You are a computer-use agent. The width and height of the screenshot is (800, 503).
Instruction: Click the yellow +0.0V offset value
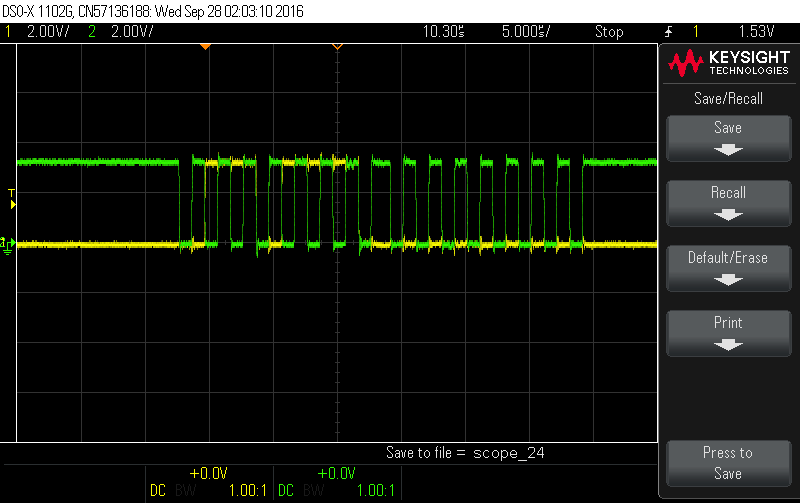[x=208, y=473]
